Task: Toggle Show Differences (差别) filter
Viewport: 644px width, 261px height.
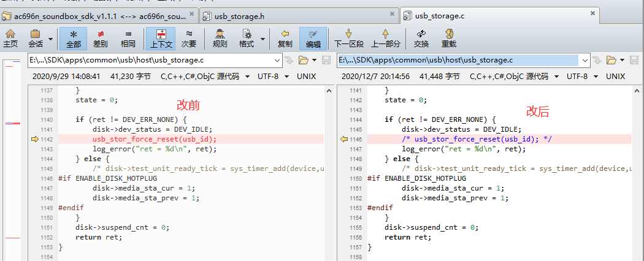Action: pos(100,39)
